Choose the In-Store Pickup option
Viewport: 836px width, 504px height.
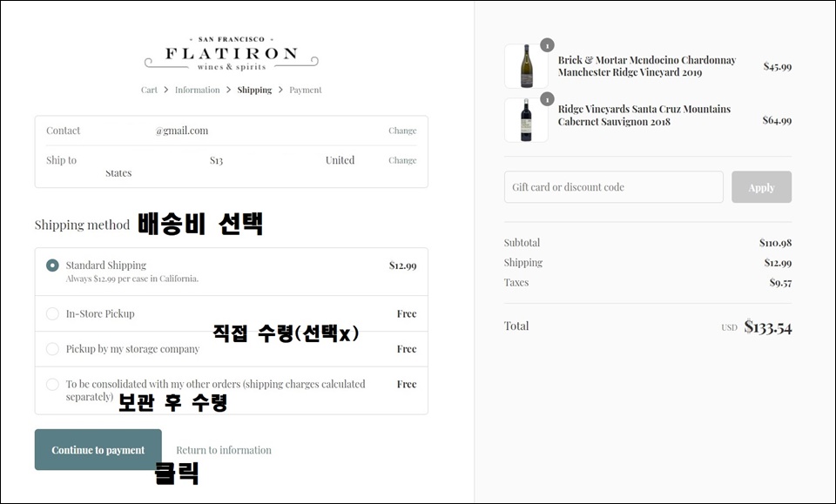[x=52, y=313]
